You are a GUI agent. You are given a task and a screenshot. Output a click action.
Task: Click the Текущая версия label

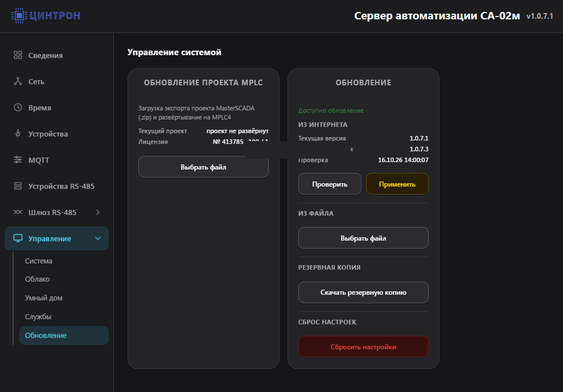click(322, 138)
